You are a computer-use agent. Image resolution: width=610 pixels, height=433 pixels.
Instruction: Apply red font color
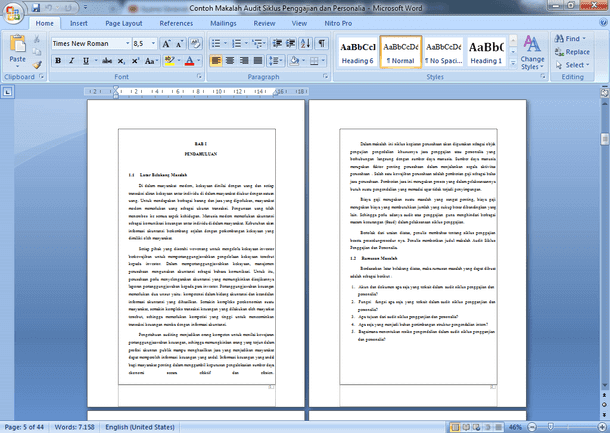pos(189,61)
